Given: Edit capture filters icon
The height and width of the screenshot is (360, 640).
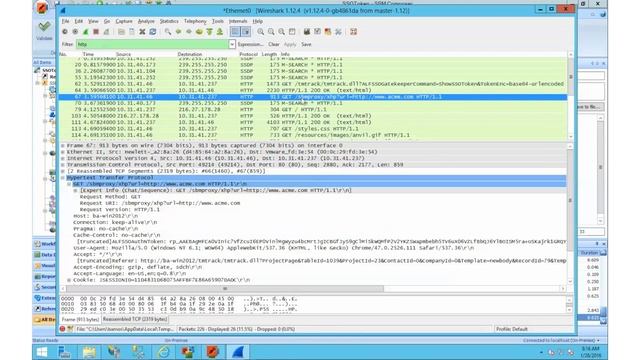Looking at the screenshot, I should tap(307, 32).
